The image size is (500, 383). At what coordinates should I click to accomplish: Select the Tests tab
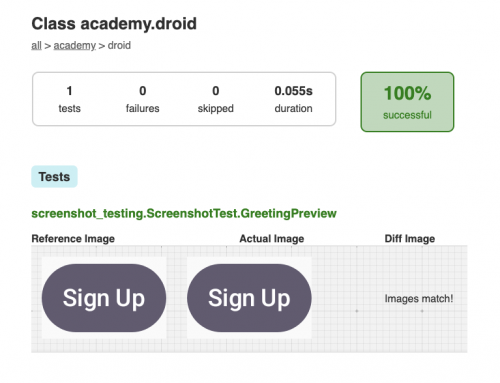click(x=54, y=177)
